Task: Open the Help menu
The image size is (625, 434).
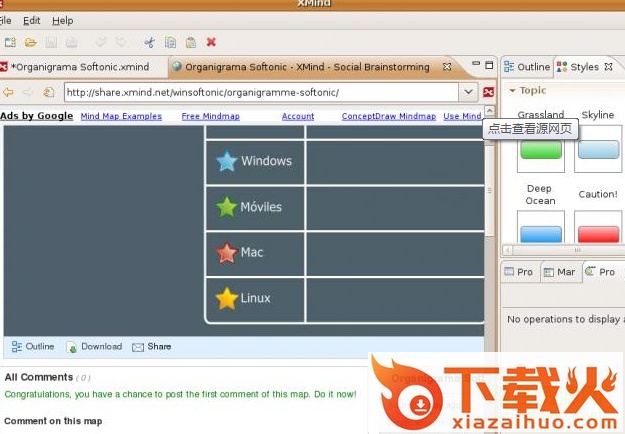Action: (63, 21)
